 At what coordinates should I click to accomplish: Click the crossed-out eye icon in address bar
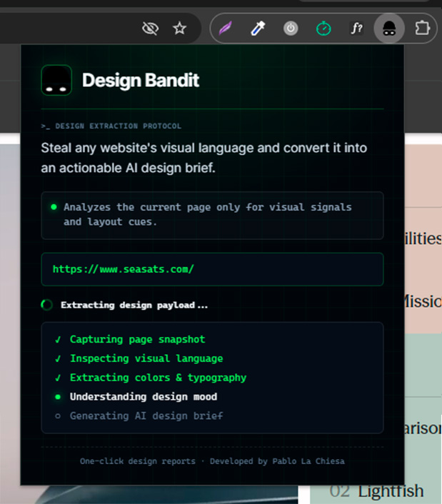pos(150,29)
